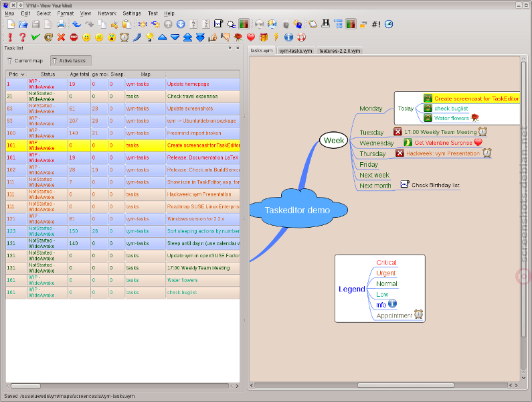The width and height of the screenshot is (532, 402).
Task: Open the script editor #! icon
Action: (x=376, y=24)
